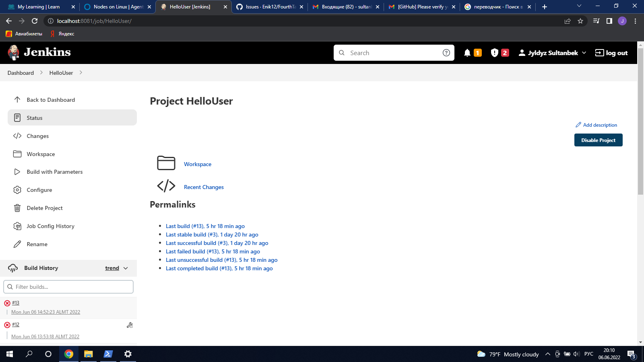The image size is (644, 362).
Task: Open File Explorer from the taskbar
Action: tap(89, 354)
